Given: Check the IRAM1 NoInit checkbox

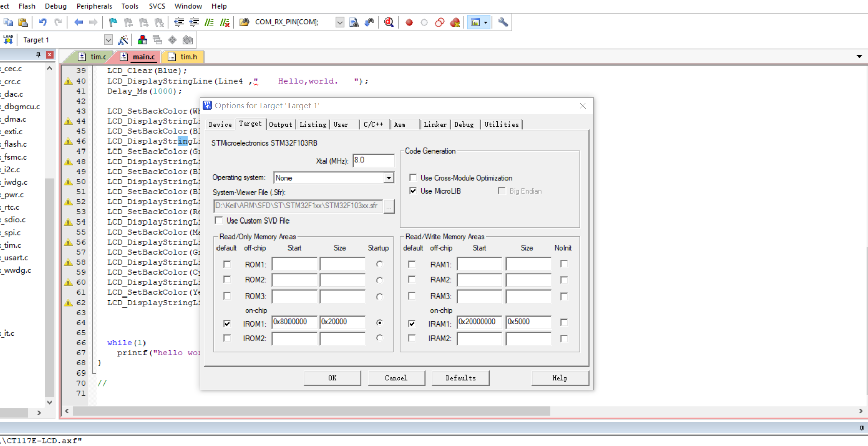Looking at the screenshot, I should pyautogui.click(x=564, y=322).
